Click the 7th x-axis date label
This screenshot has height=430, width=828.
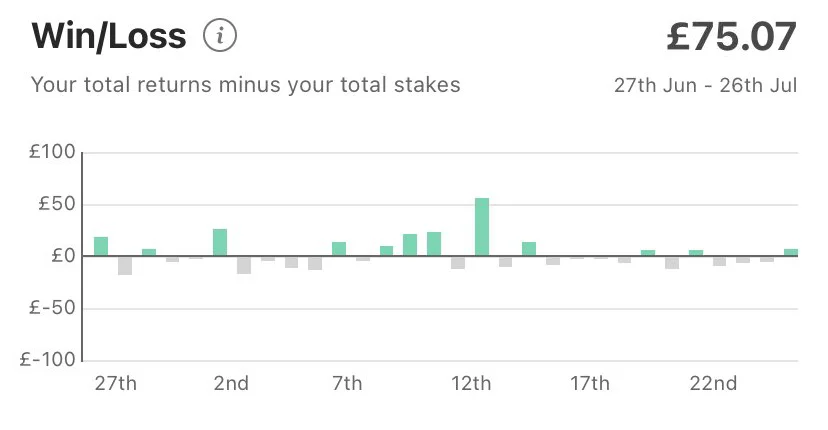click(x=346, y=384)
